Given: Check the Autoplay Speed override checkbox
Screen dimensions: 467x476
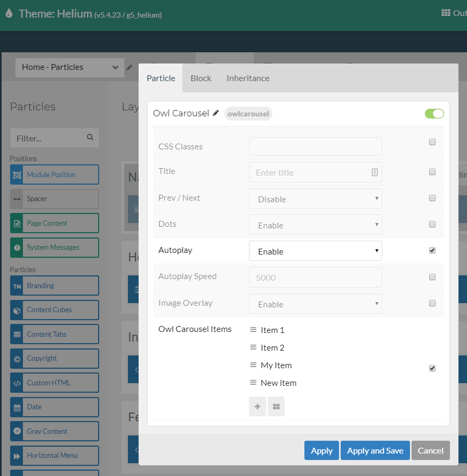Looking at the screenshot, I should click(432, 277).
